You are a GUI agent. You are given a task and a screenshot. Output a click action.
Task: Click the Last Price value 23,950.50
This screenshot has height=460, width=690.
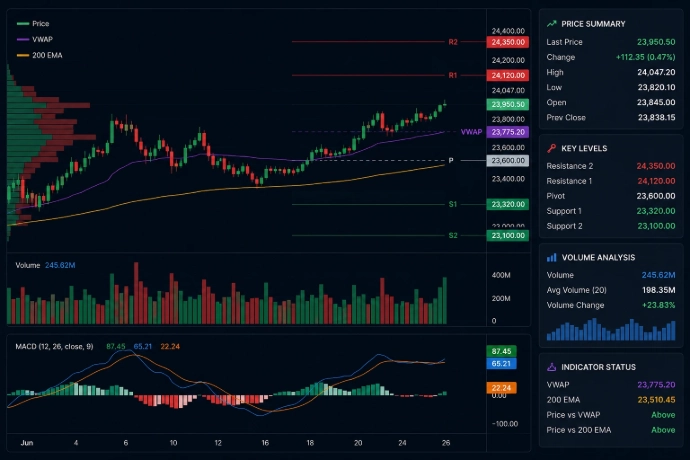tap(656, 42)
